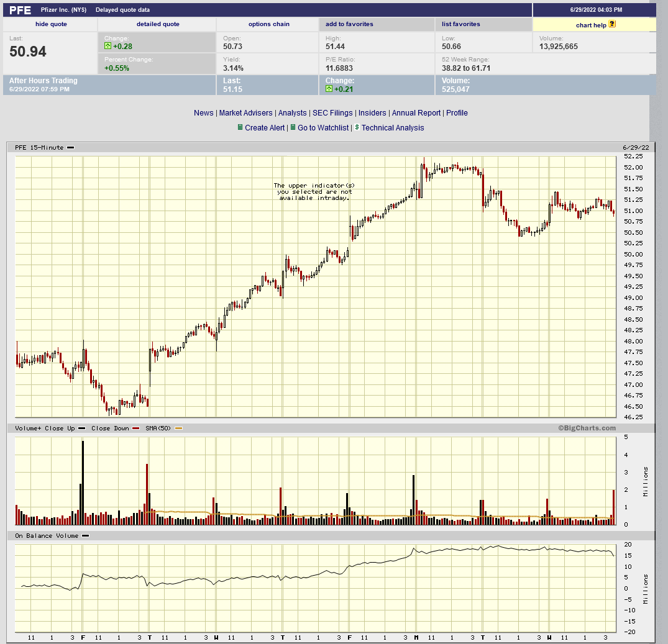Screen dimensions: 668x644
Task: Click the upper indicator not available notice
Action: coord(314,191)
